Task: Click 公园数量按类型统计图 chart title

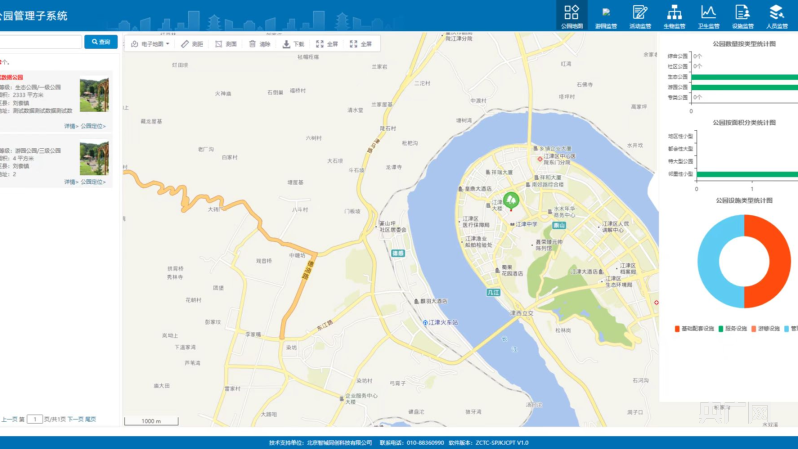Action: click(744, 44)
